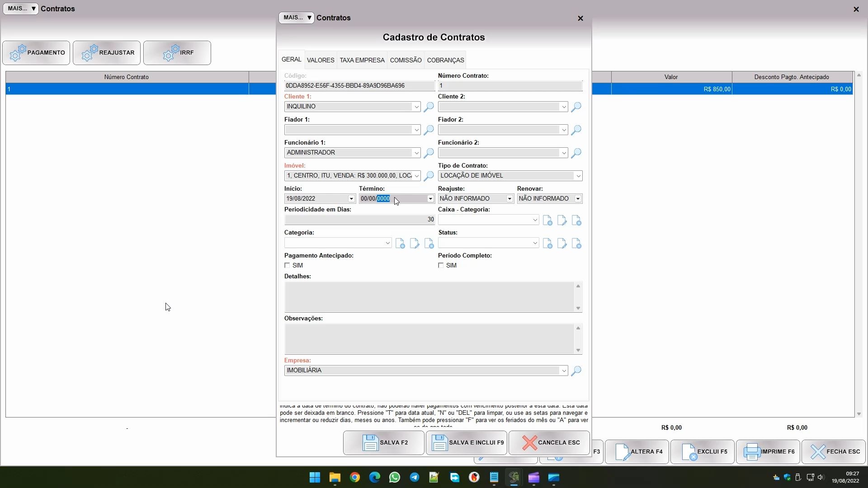Click edit icon next to Status dropdown
The width and height of the screenshot is (868, 488).
pos(561,244)
